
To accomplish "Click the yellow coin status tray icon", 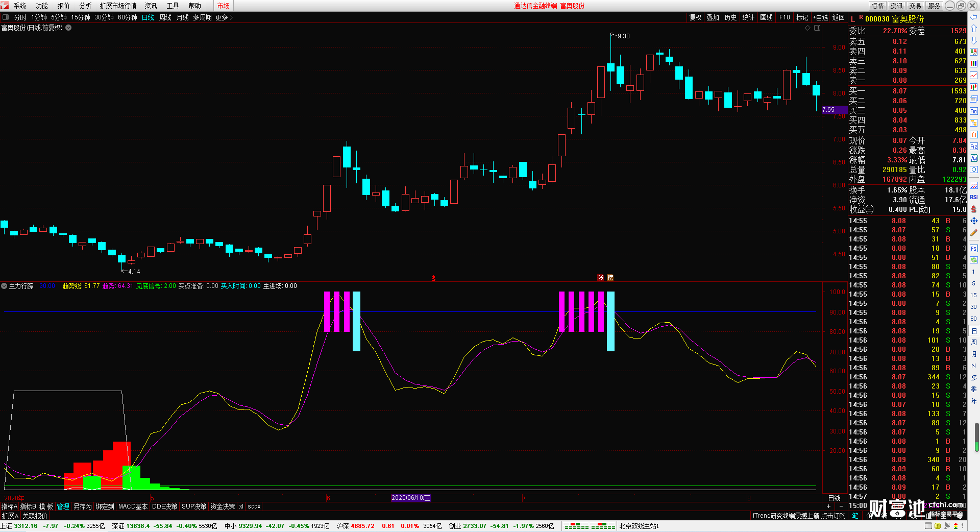I will [x=938, y=526].
